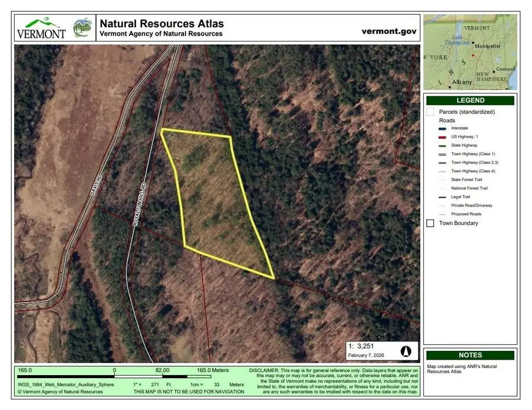
Task: Click the Interstate blue line symbol
Action: tap(439, 128)
